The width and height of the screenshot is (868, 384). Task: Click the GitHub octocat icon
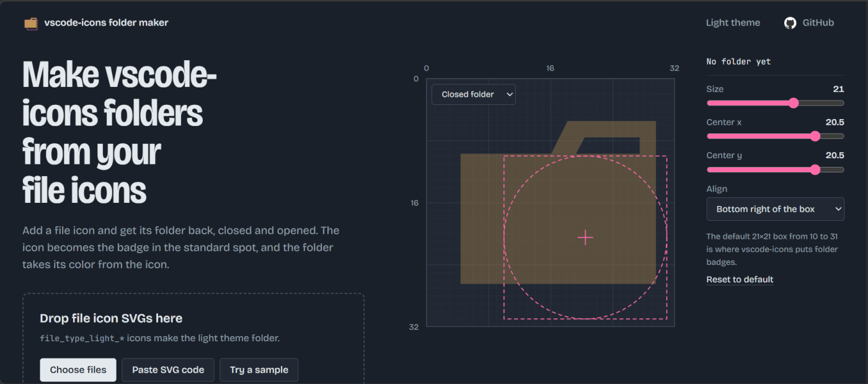coord(790,23)
